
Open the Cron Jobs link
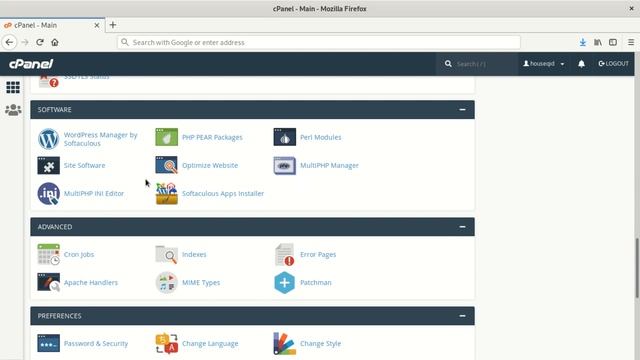tap(79, 254)
